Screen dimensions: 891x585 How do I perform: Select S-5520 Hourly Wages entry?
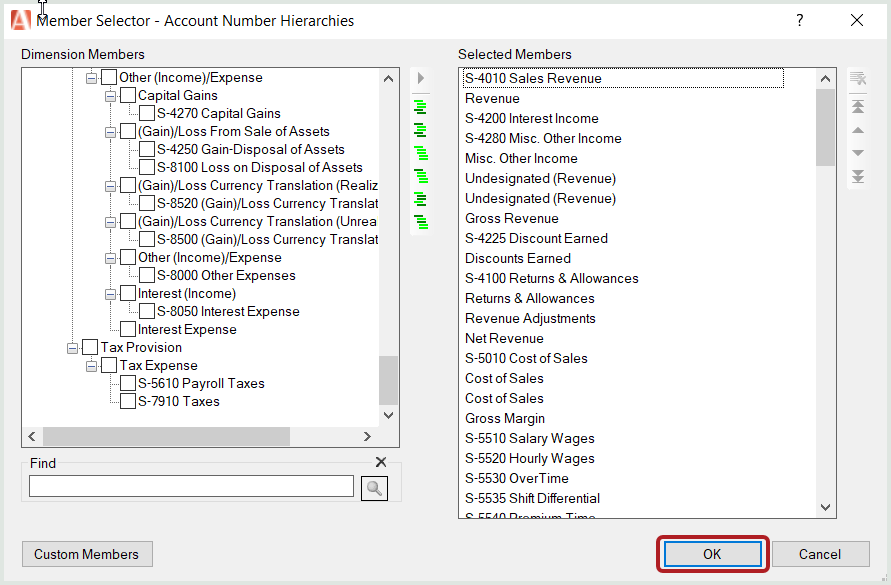[x=530, y=458]
